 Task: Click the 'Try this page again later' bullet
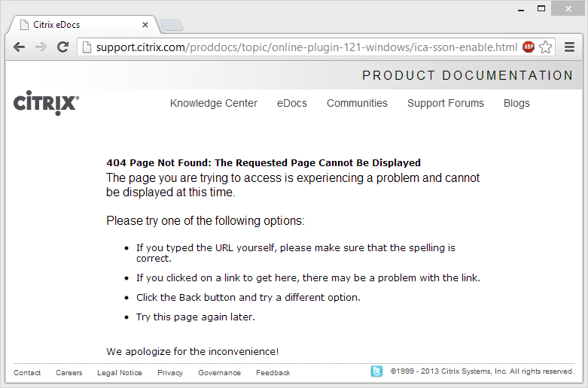click(x=196, y=317)
